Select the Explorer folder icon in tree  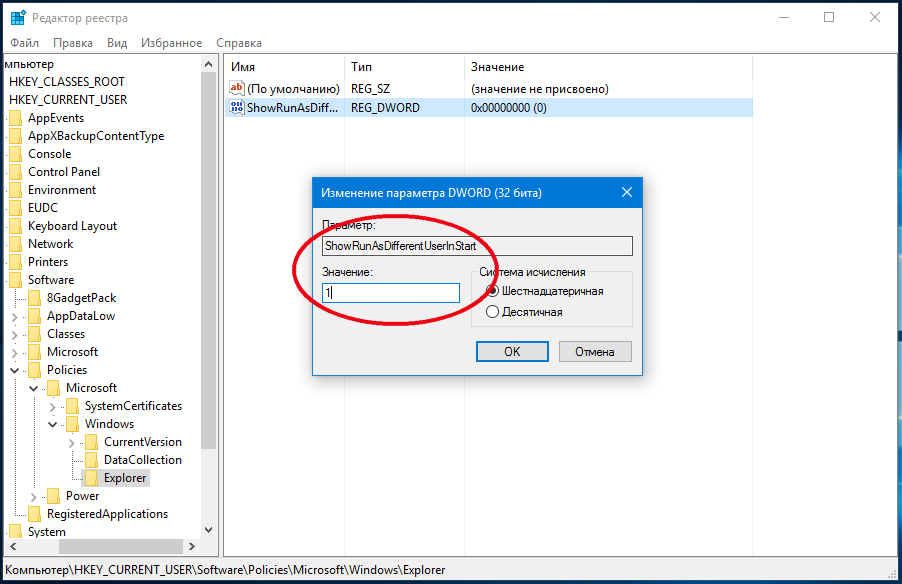(x=91, y=478)
